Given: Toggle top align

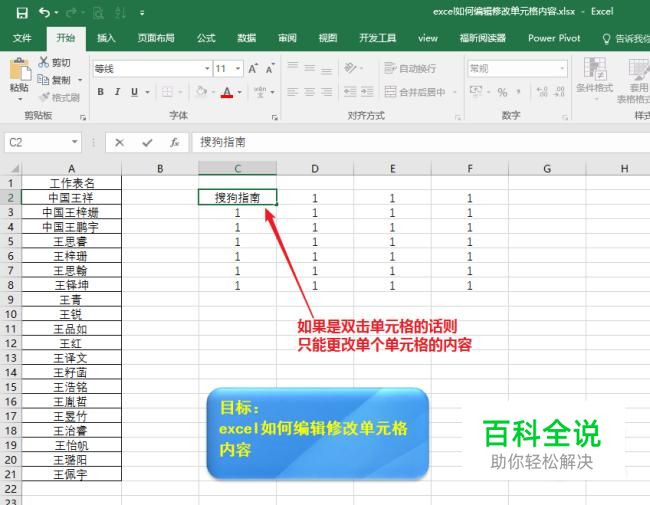Looking at the screenshot, I should click(293, 66).
